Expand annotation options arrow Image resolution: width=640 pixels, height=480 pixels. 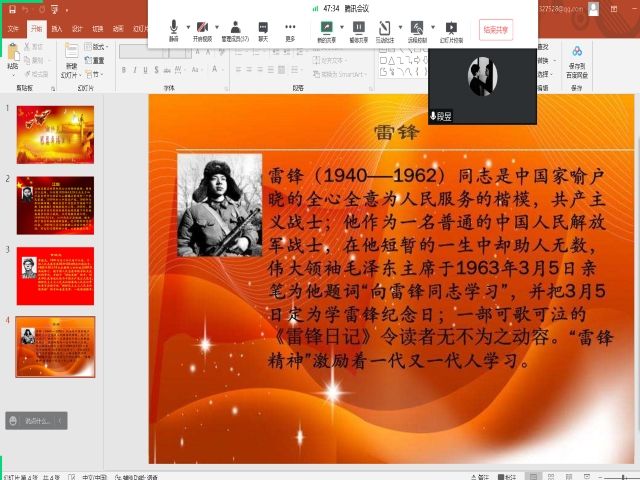[400, 27]
